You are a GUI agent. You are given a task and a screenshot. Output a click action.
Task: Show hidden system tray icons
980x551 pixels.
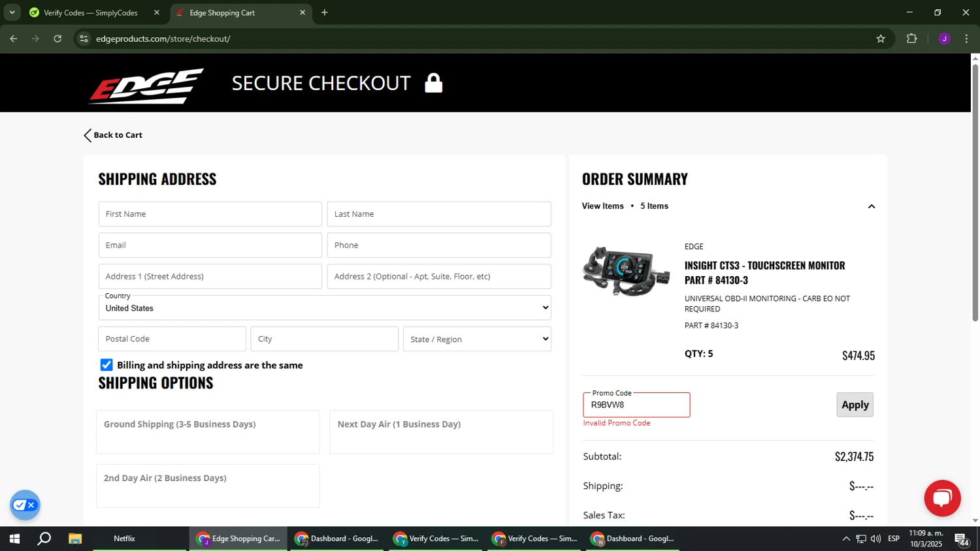[x=846, y=539]
